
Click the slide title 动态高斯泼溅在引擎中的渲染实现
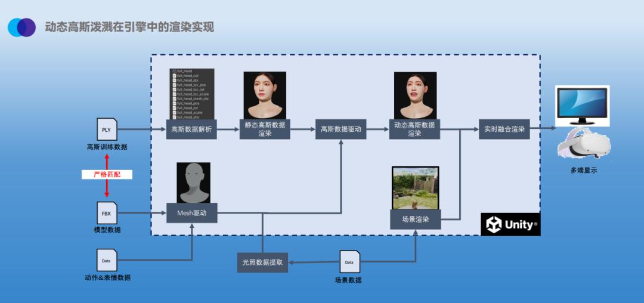point(129,27)
